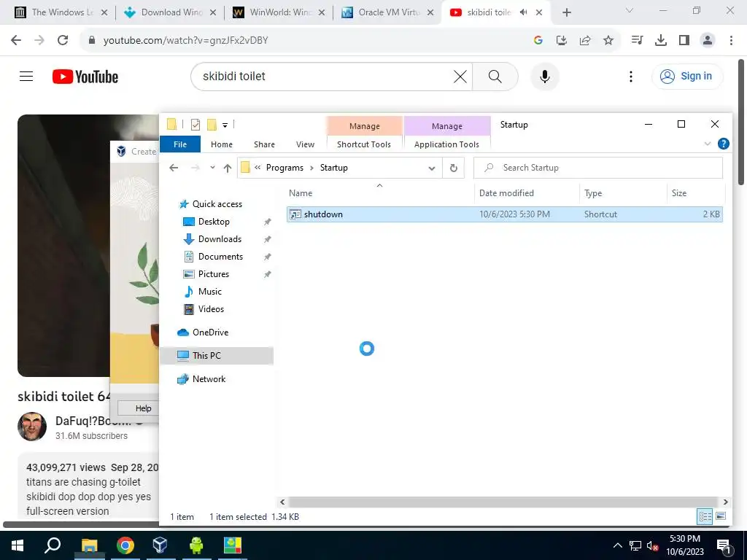The width and height of the screenshot is (747, 560).
Task: Open Explorer help question mark icon
Action: point(723,144)
